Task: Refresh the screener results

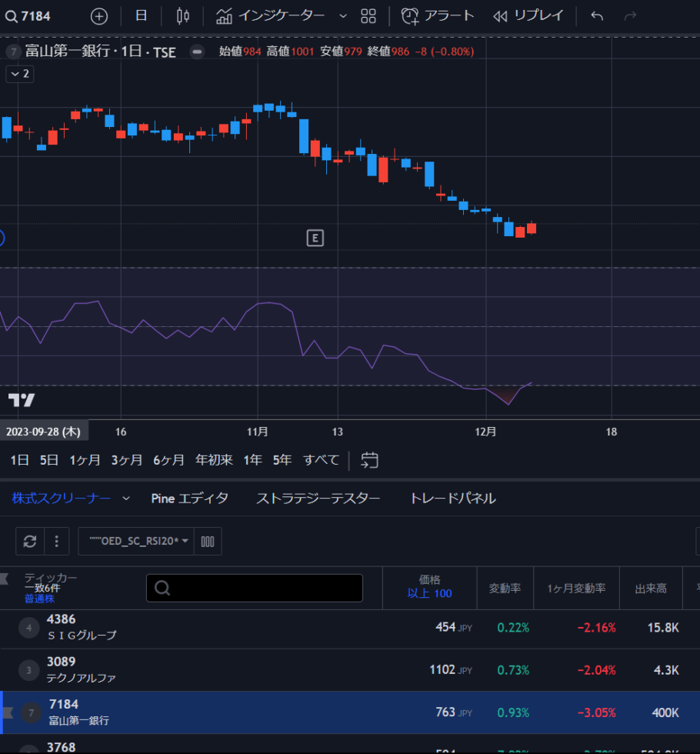Action: [30, 542]
